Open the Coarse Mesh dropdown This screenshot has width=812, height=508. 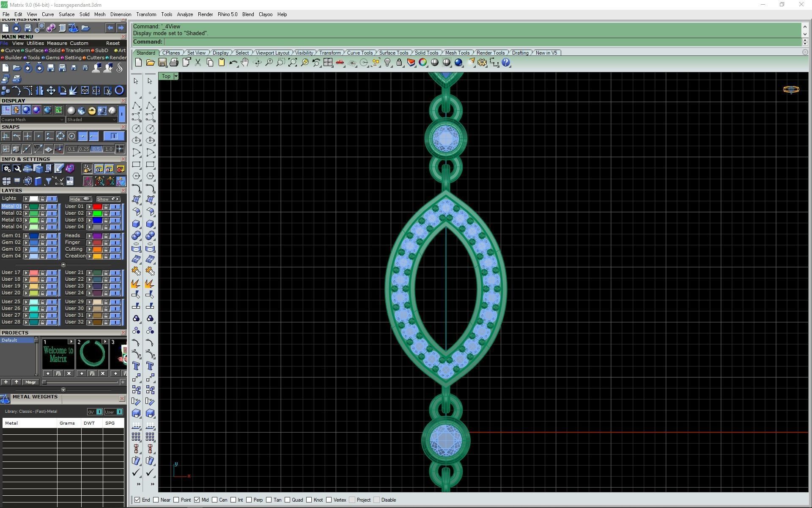point(33,120)
